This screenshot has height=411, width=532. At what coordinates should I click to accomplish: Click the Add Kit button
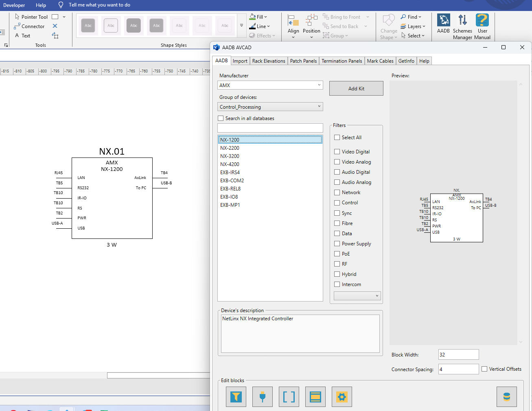click(x=356, y=88)
